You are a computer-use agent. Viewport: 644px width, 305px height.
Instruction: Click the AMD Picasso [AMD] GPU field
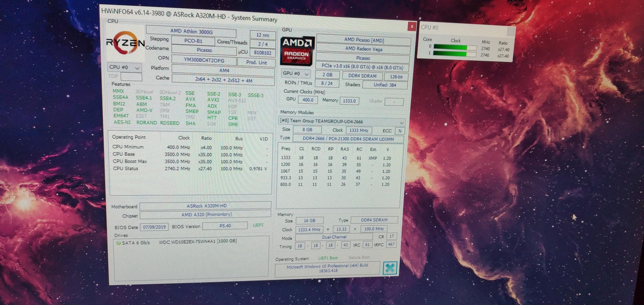click(364, 40)
